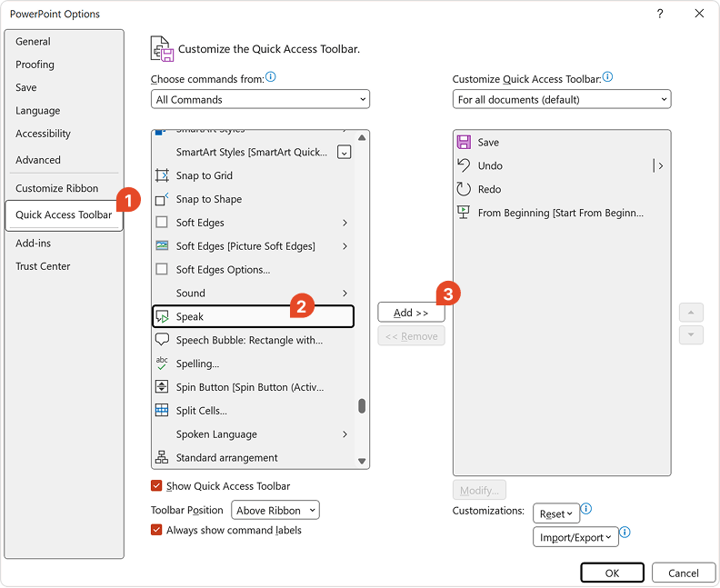Select SmartArt Styles [SmartArt Quick... item
This screenshot has height=588, width=720.
click(253, 152)
